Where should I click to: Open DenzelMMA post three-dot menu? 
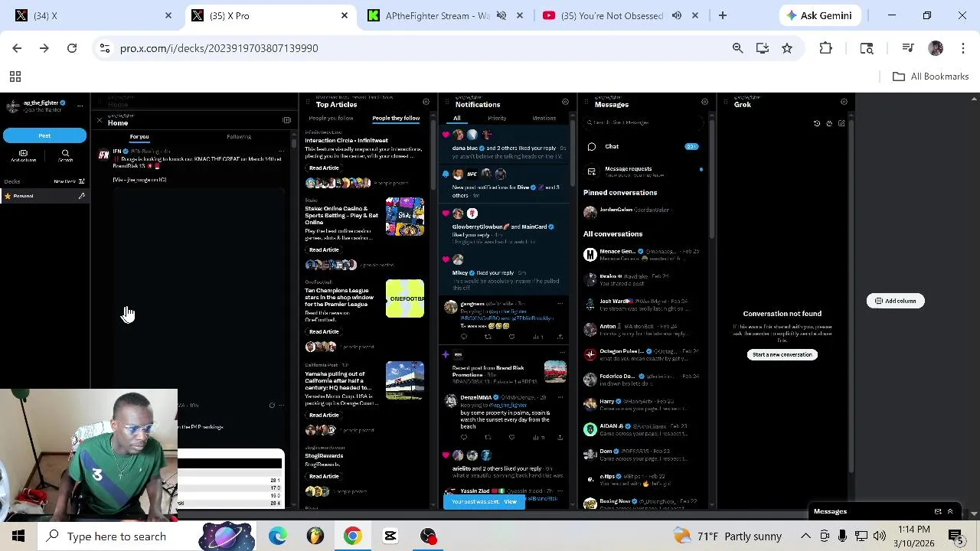click(560, 397)
